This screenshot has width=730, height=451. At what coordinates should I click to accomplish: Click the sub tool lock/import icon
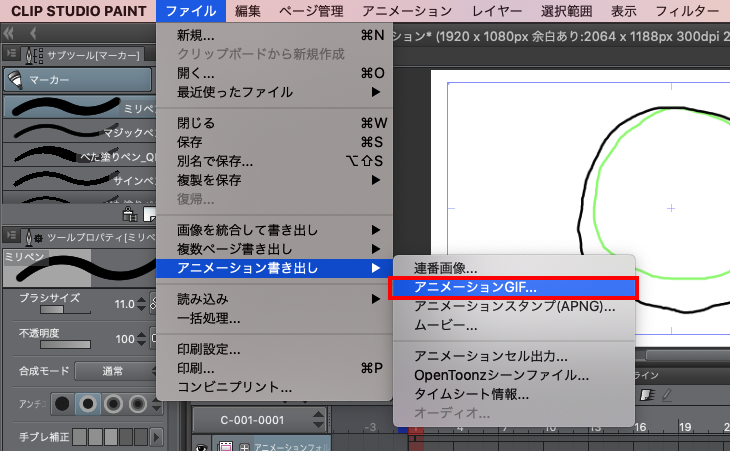pyautogui.click(x=130, y=214)
